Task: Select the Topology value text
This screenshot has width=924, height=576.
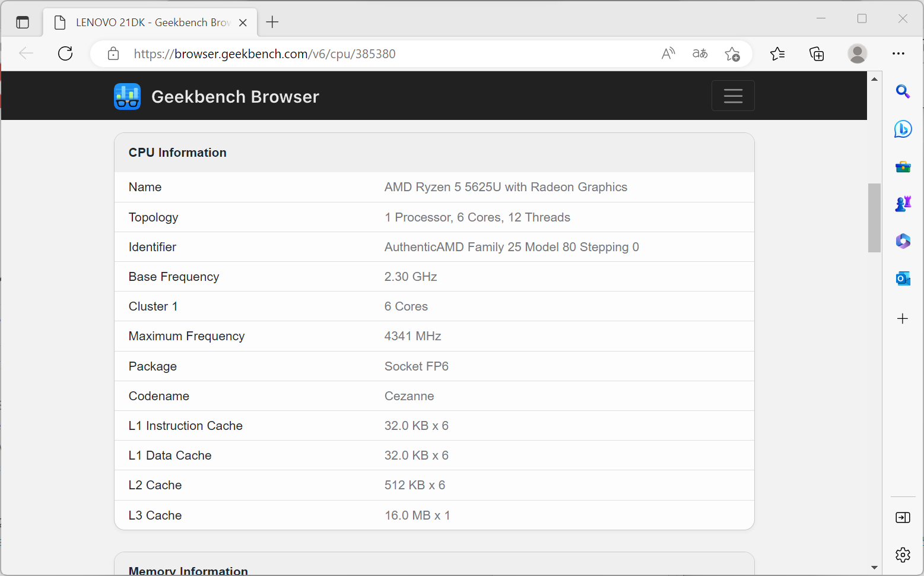Action: point(477,217)
